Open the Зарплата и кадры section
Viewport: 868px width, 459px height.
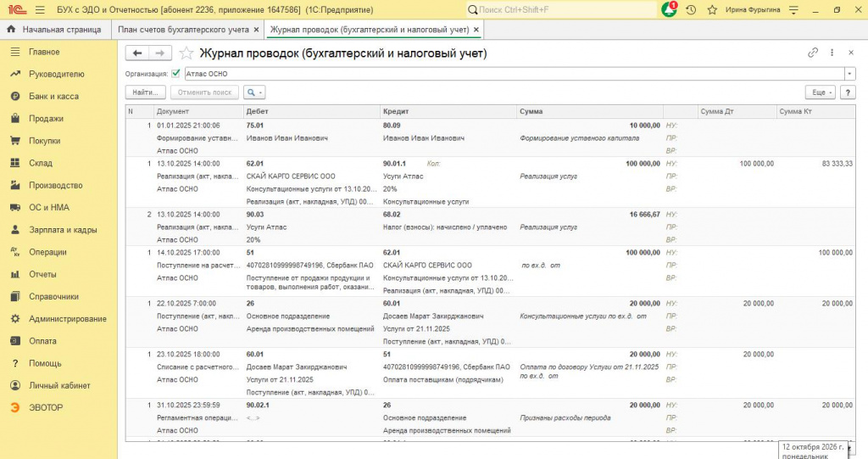coord(63,230)
